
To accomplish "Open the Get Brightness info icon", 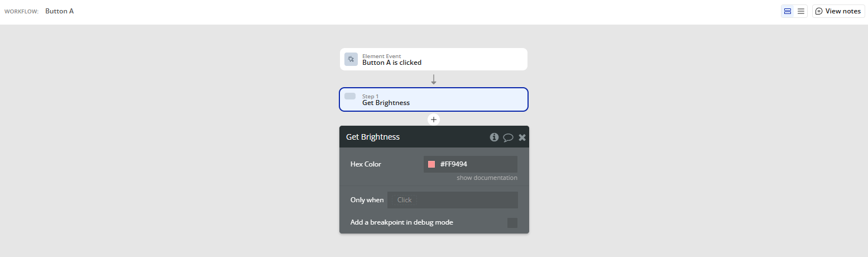I will click(x=494, y=137).
